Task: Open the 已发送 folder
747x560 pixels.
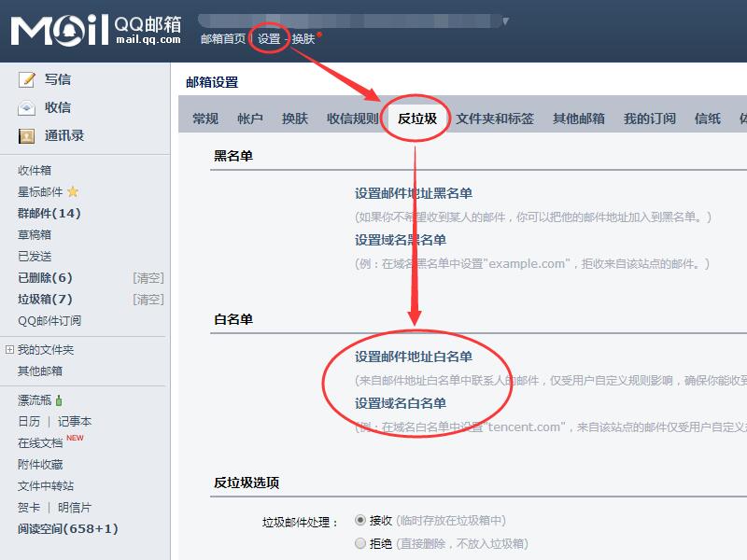Action: point(35,256)
